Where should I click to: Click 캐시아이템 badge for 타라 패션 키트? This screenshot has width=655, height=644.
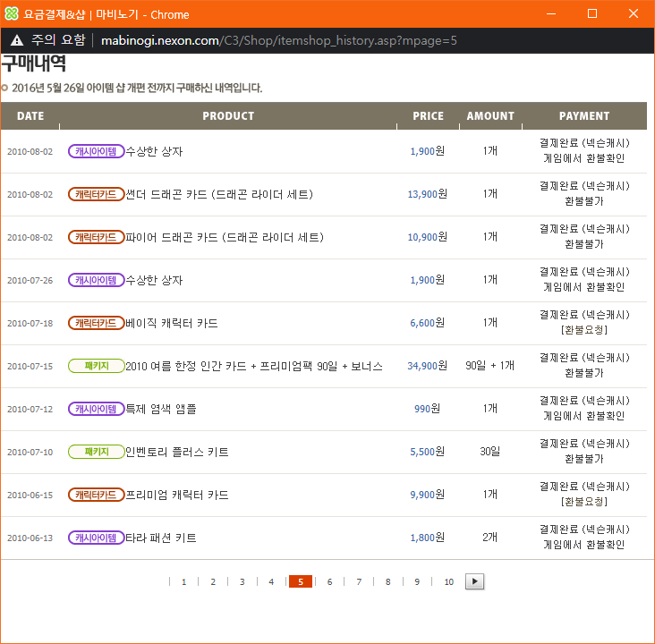pos(96,538)
